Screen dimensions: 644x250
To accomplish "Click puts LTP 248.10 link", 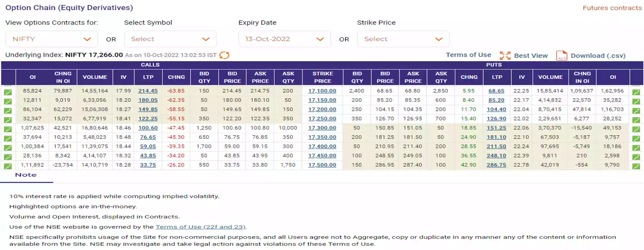I will 496,156.
